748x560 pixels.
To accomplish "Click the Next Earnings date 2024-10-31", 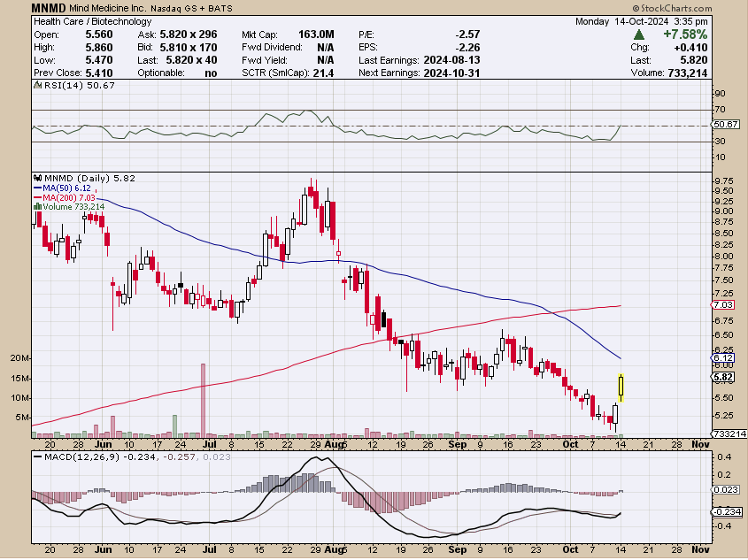I will coord(451,73).
